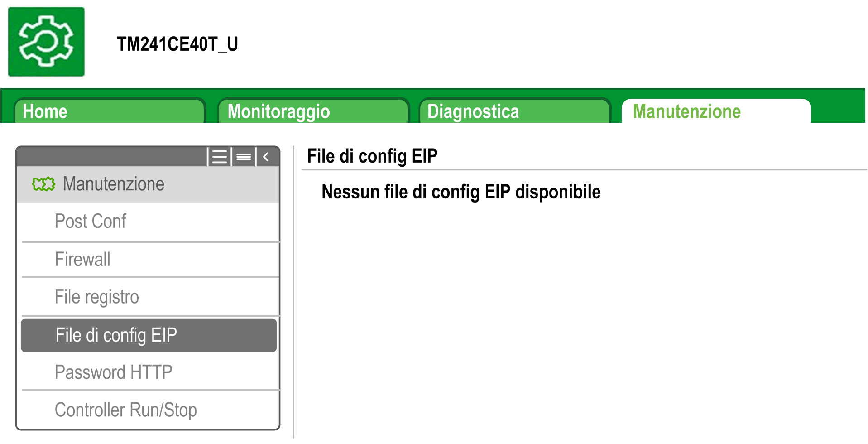Select File di config EIP item

[116, 335]
